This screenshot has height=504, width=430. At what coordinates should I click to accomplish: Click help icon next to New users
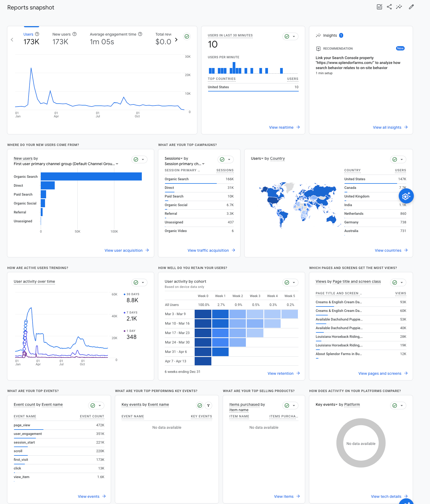[x=75, y=34]
